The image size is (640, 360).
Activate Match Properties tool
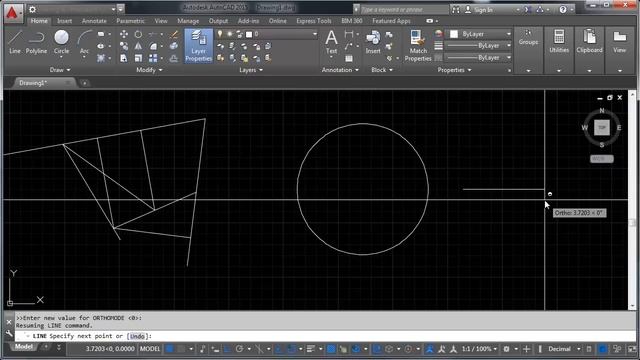(x=418, y=46)
